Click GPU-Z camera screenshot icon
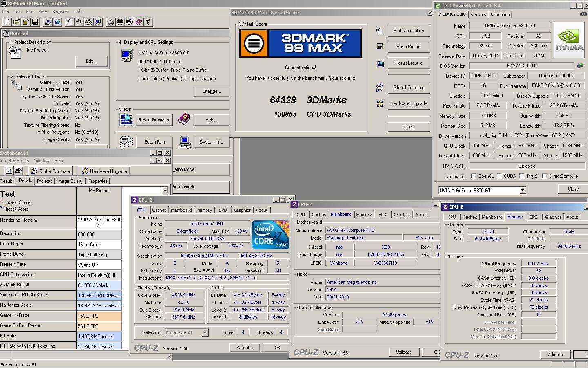588x368 pixels. pos(583,14)
